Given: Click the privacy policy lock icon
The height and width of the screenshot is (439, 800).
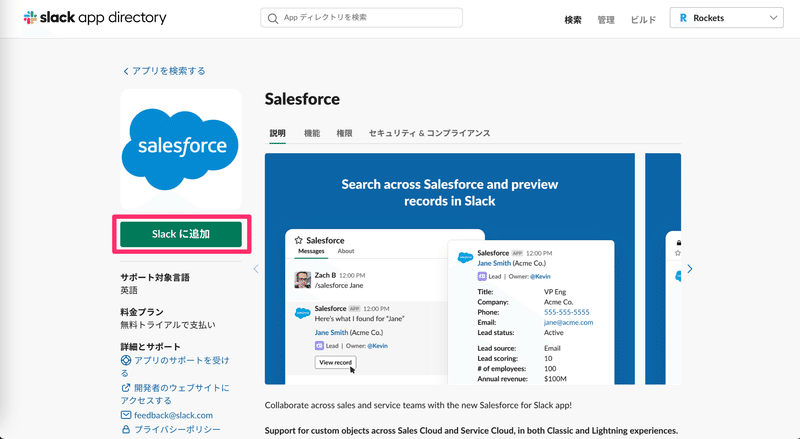Looking at the screenshot, I should point(126,429).
